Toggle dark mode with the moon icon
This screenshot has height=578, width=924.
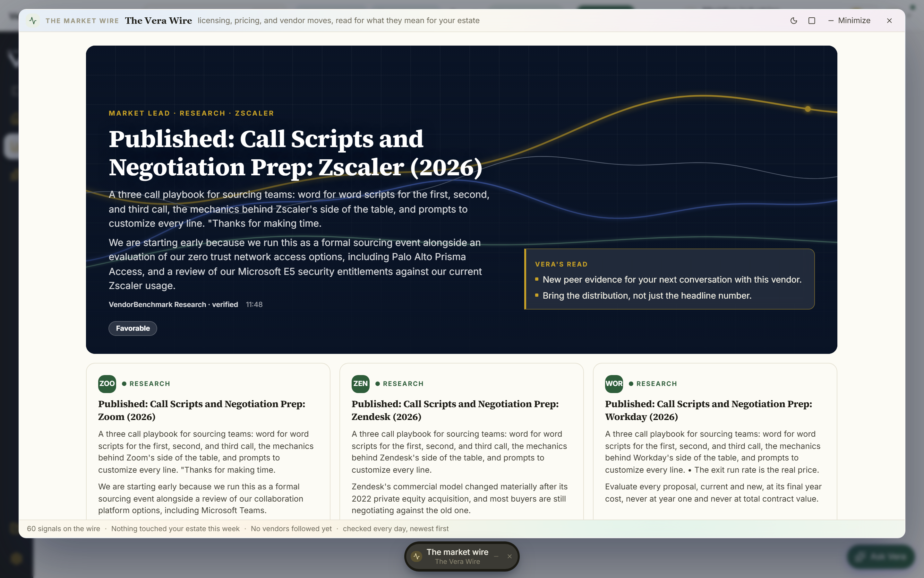coord(793,21)
